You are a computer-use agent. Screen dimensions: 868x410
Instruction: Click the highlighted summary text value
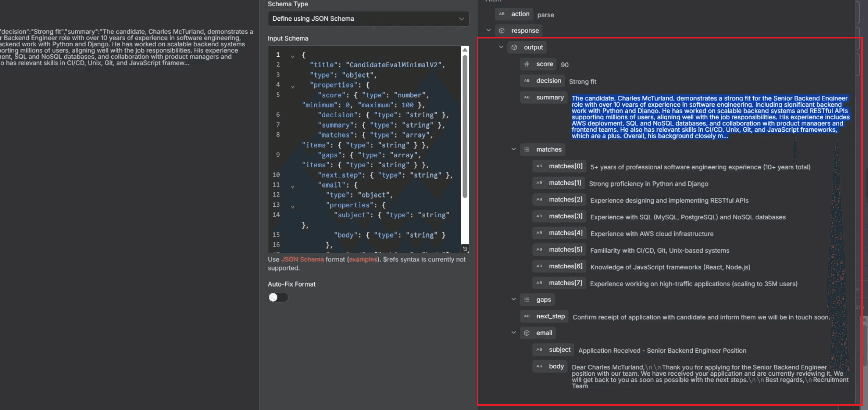tap(710, 117)
